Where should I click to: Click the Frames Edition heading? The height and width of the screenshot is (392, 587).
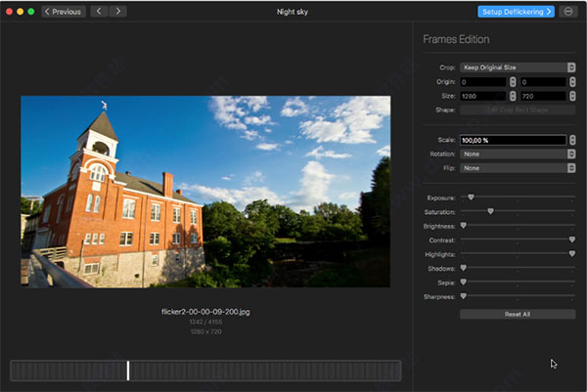456,39
